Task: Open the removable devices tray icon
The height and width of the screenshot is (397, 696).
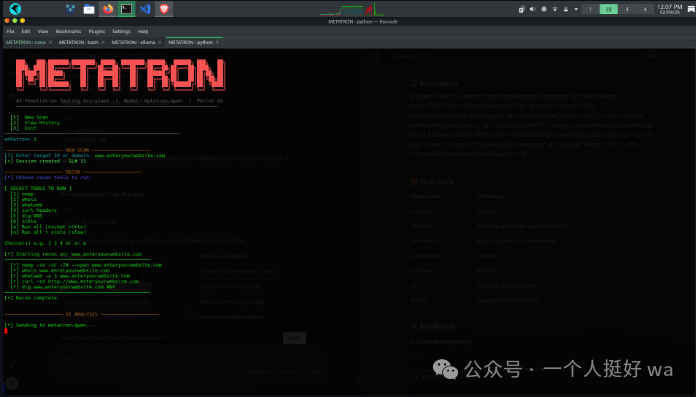Action: (566, 9)
